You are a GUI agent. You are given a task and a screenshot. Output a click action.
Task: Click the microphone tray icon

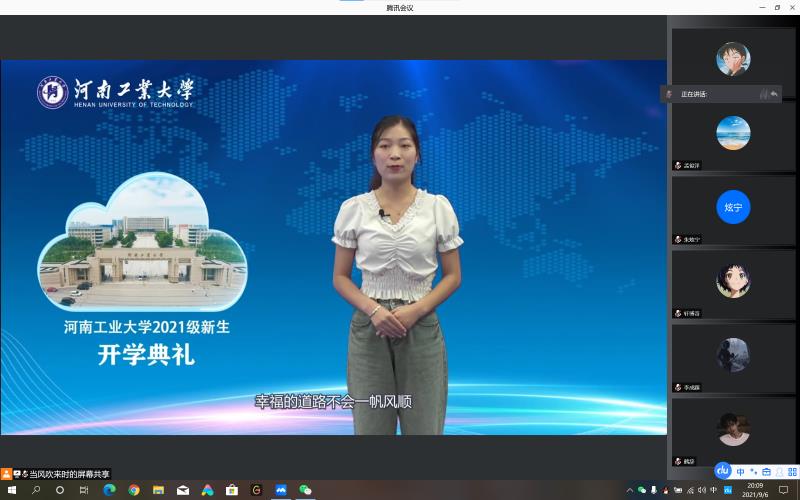654,490
